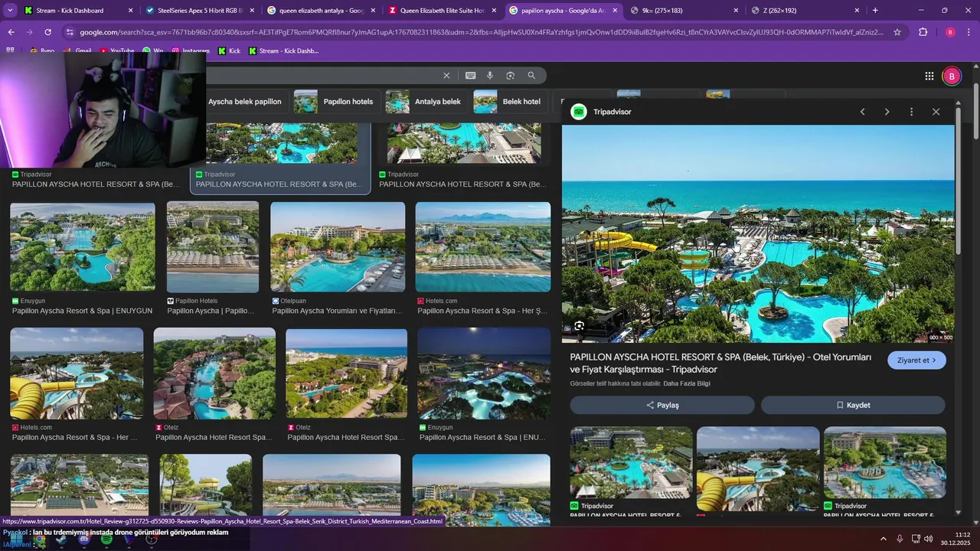Open the Otelz villas pool thumbnail
Viewport: 980px width, 551px height.
214,373
